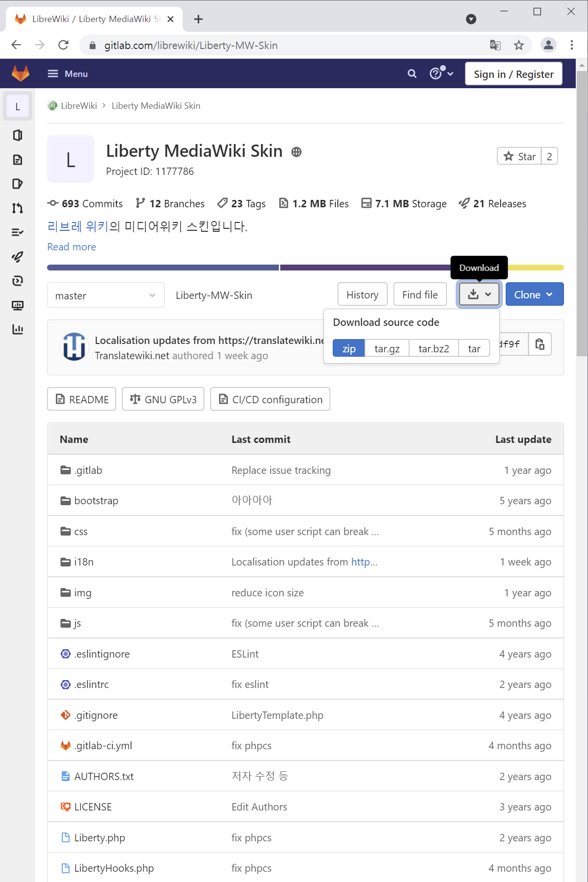Click Liberty MediaWiki Skin breadcrumb
Screen dimensions: 588x882
coord(156,106)
